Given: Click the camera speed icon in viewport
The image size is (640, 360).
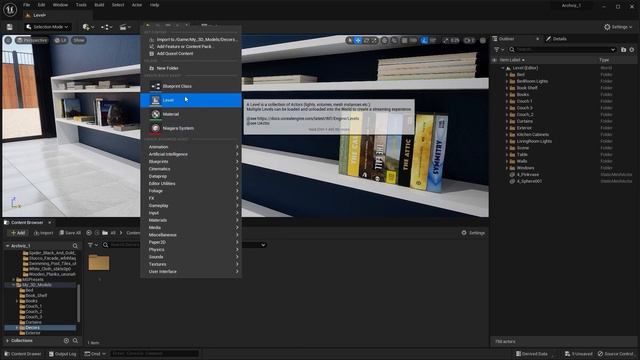Looking at the screenshot, I should (x=469, y=40).
